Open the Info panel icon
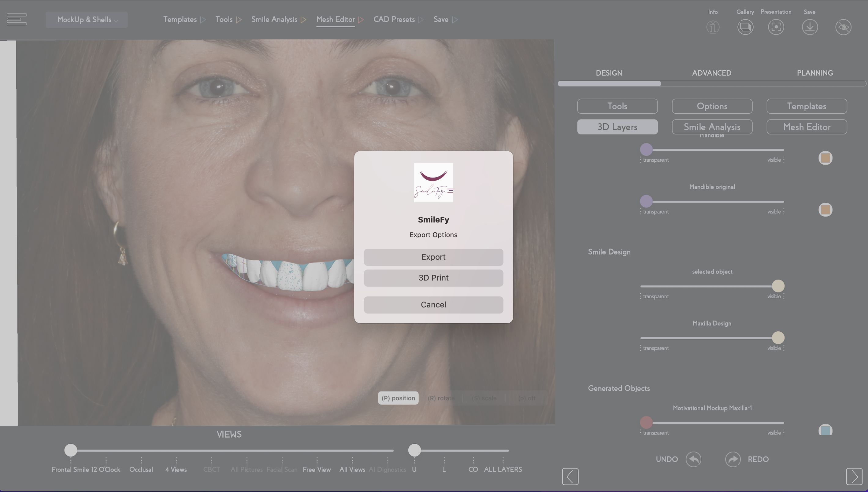 (x=712, y=27)
